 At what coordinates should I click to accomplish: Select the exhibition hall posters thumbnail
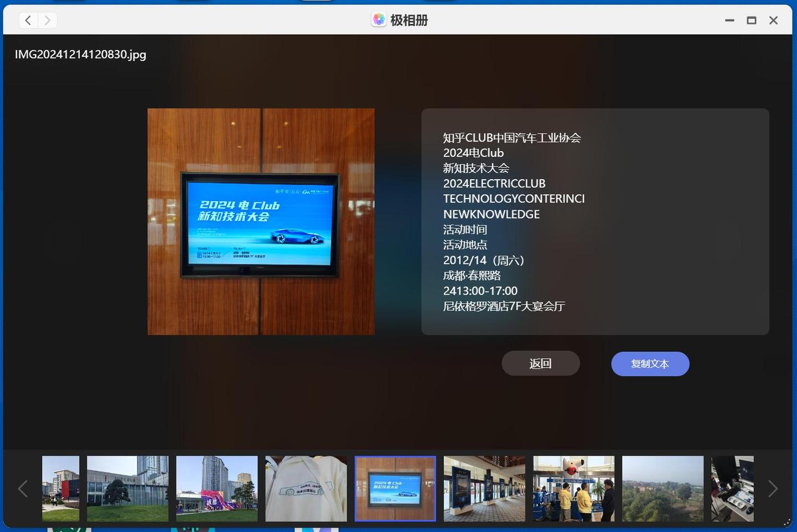point(484,488)
